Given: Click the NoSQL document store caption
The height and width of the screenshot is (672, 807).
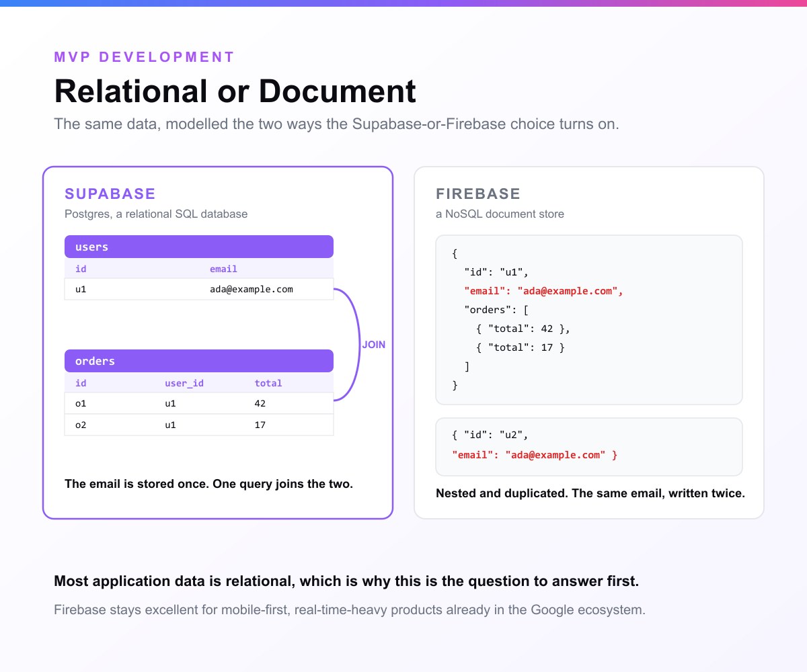Looking at the screenshot, I should point(500,214).
